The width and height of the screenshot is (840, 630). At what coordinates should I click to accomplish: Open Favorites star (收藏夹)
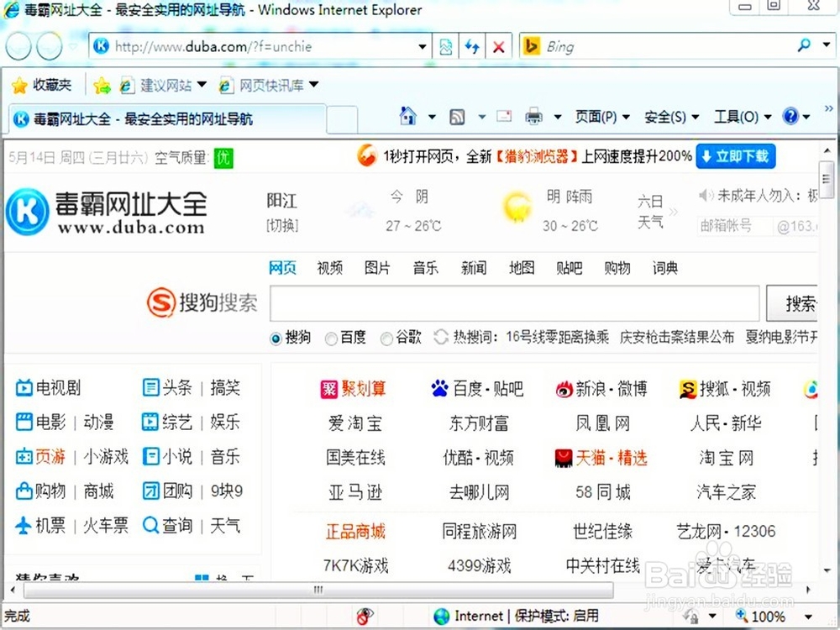41,85
